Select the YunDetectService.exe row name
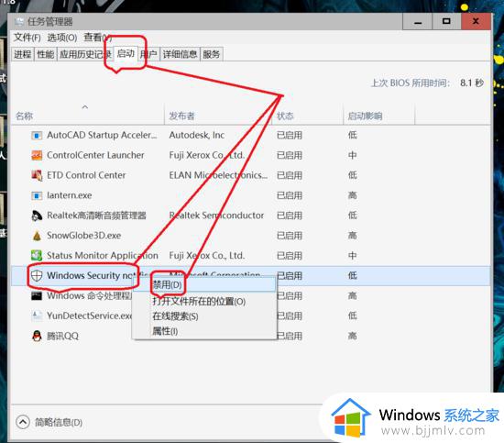Image resolution: width=504 pixels, height=443 pixels. (90, 316)
